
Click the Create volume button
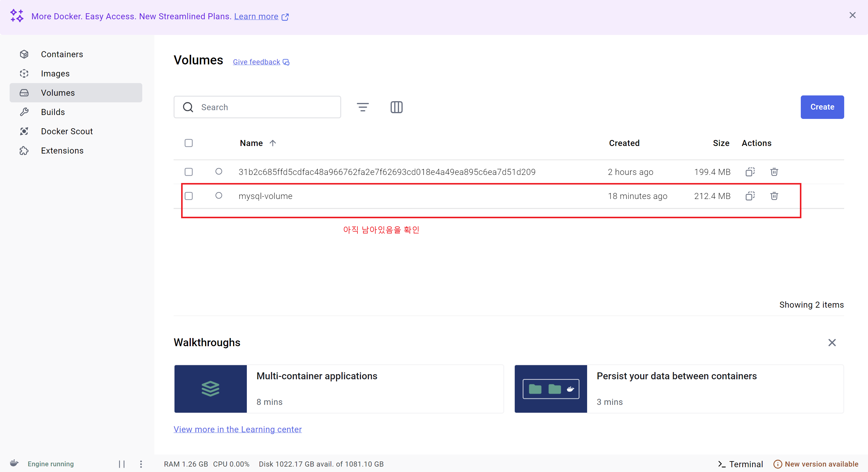[x=822, y=107]
